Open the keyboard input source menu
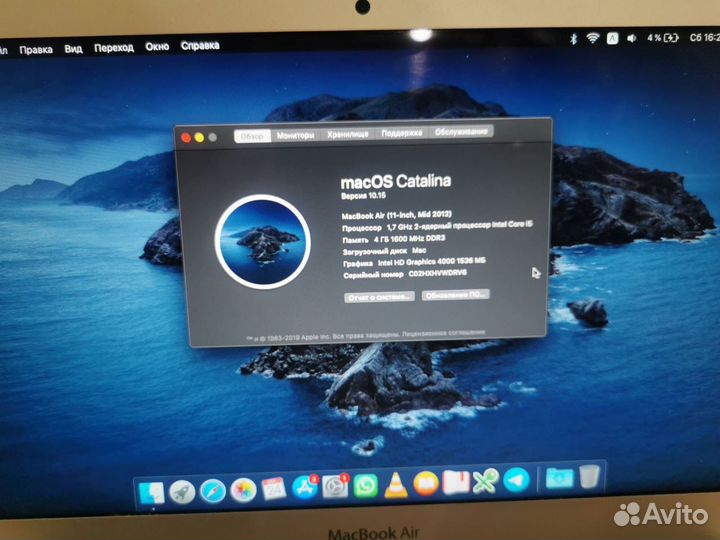The image size is (720, 540). pos(613,38)
